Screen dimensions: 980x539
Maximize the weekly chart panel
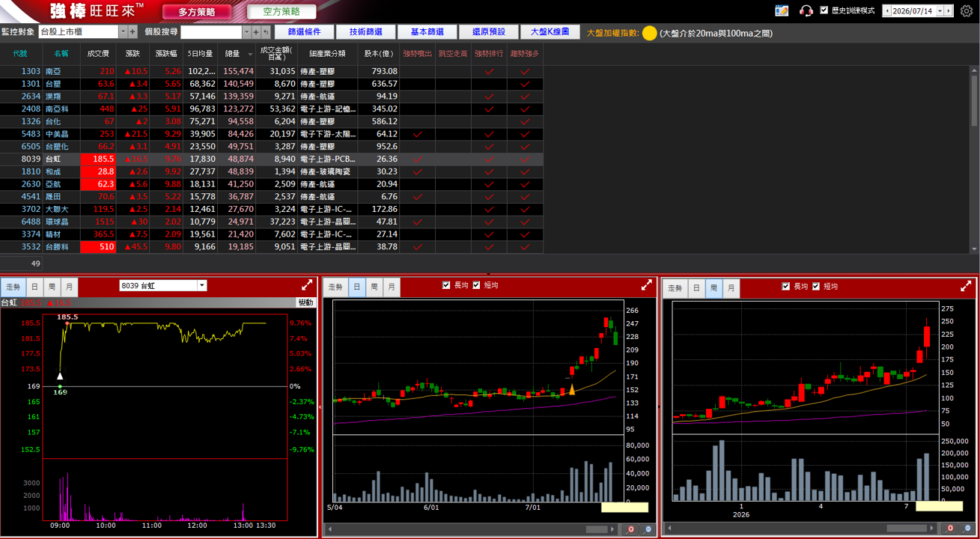967,286
